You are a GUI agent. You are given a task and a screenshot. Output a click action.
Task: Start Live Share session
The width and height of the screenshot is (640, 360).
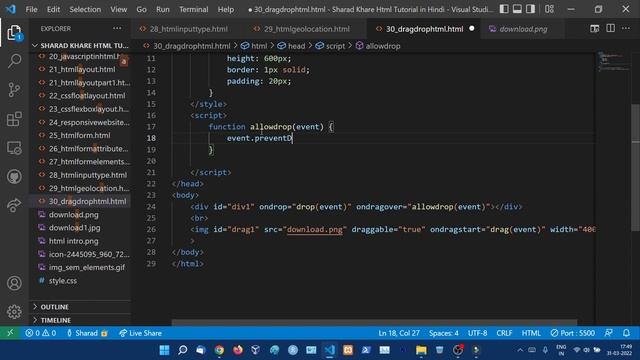pyautogui.click(x=140, y=333)
